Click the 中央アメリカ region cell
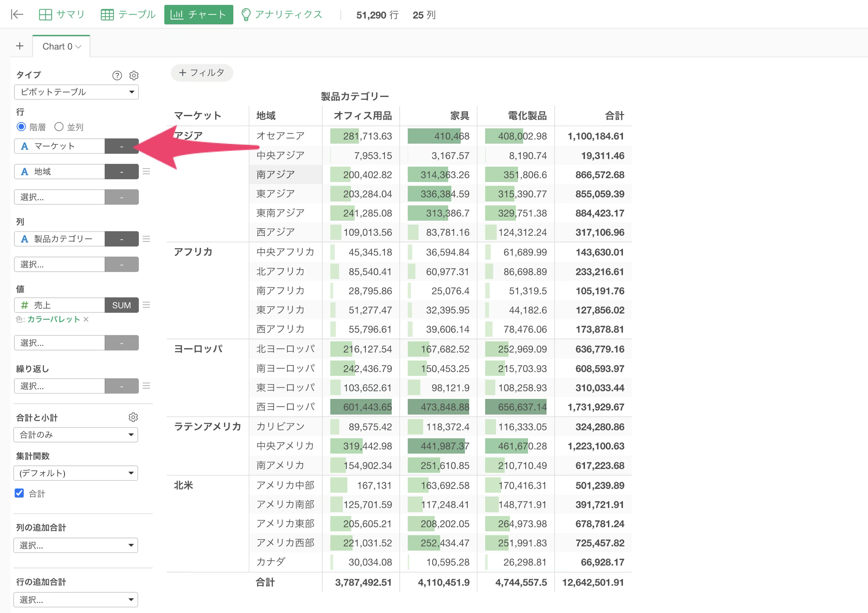This screenshot has width=868, height=613. coord(286,446)
